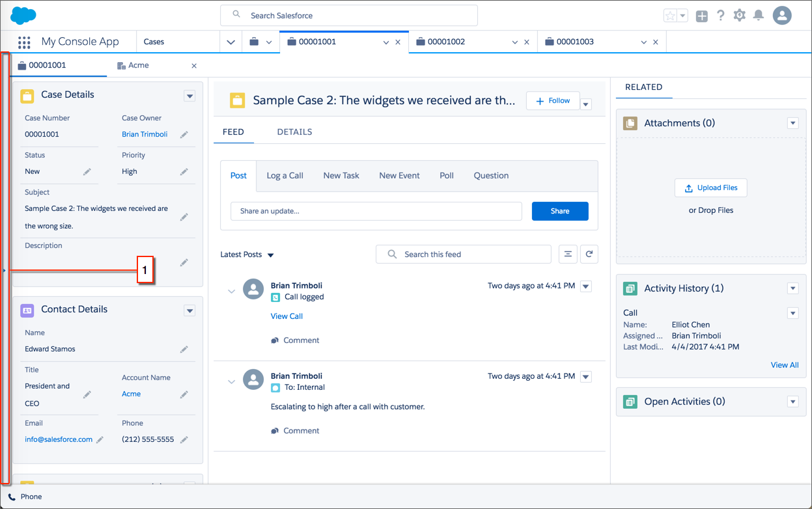
Task: Edit the Status field pencil icon
Action: click(87, 172)
